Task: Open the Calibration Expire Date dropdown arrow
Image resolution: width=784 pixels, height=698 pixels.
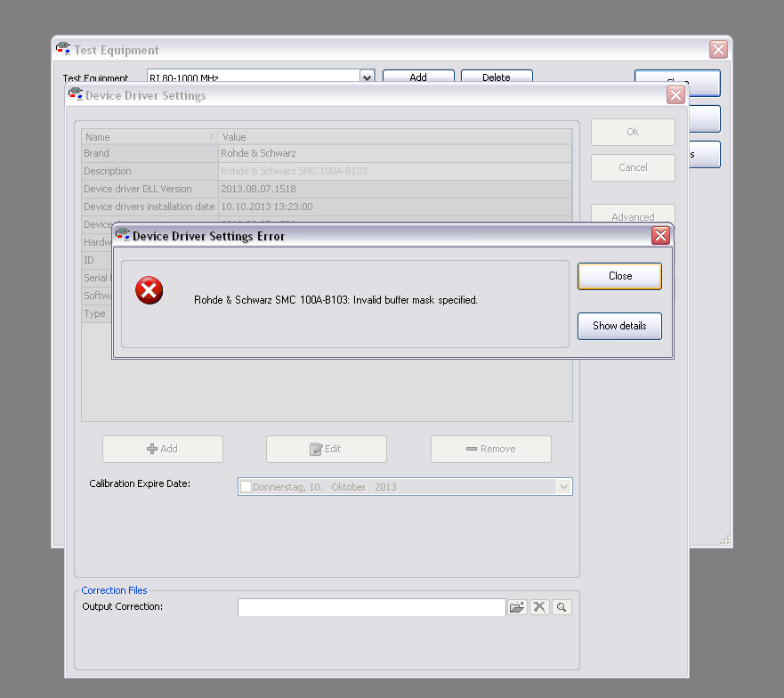Action: [563, 487]
